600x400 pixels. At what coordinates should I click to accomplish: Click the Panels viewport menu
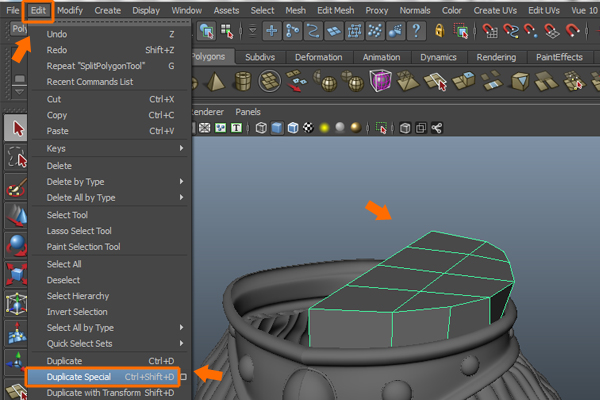pos(247,112)
